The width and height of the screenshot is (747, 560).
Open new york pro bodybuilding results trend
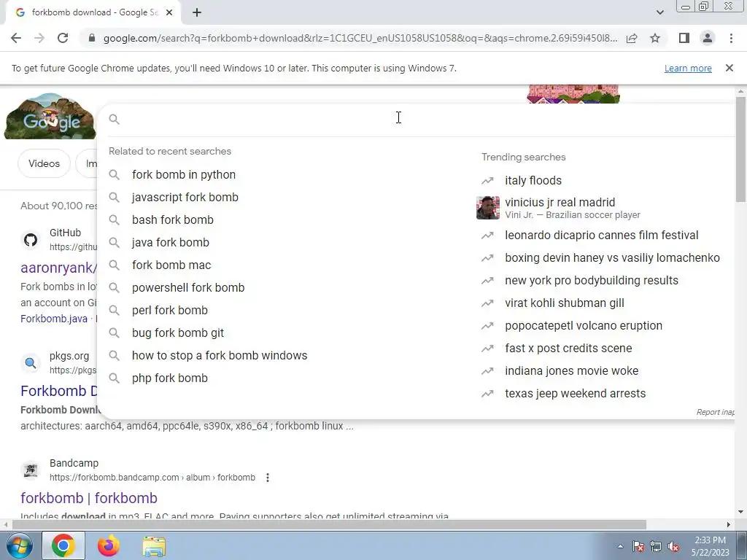tap(591, 281)
